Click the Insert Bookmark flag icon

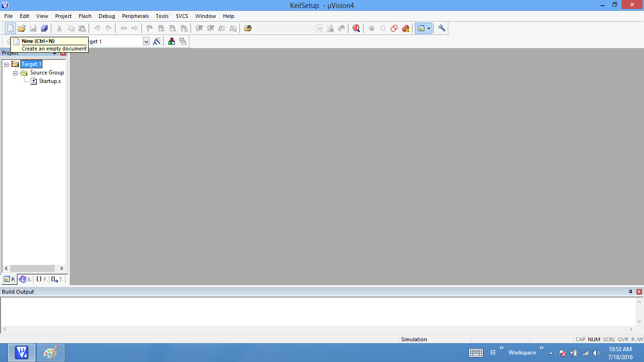[150, 28]
